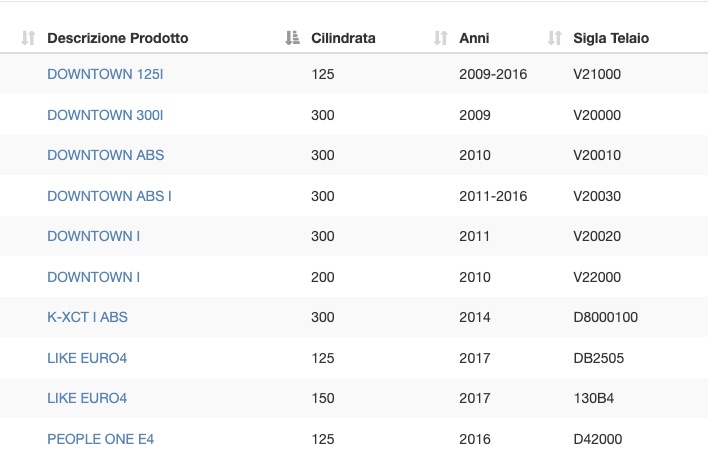Sort by the Descrizione Prodotto column header

117,38
